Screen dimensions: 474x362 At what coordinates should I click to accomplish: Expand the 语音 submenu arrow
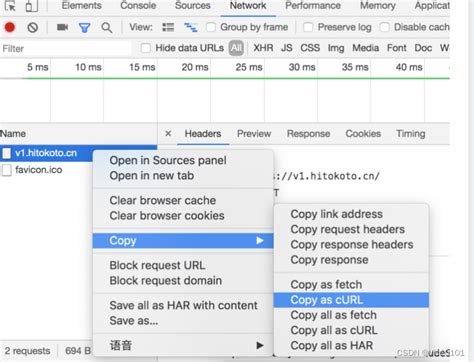260,345
